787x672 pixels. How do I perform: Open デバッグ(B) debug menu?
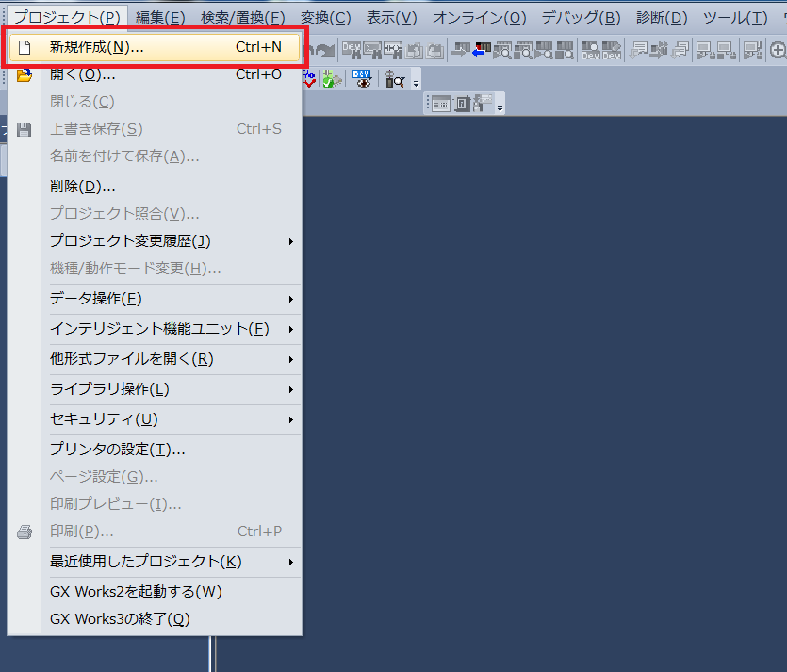tap(581, 18)
